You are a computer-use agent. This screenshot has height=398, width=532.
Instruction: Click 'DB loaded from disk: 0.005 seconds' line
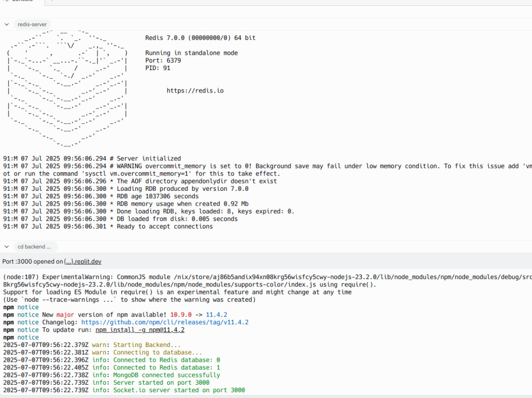pyautogui.click(x=120, y=219)
